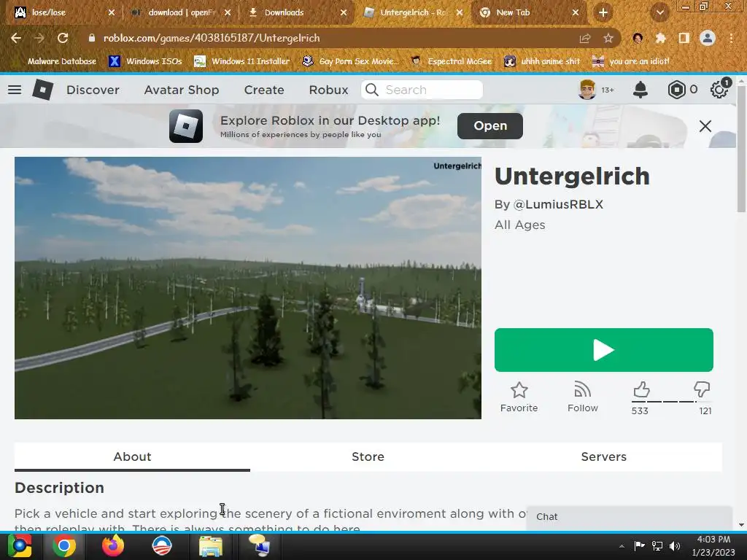Screen dimensions: 747x560
Task: Click the search magnifier icon
Action: (x=371, y=90)
